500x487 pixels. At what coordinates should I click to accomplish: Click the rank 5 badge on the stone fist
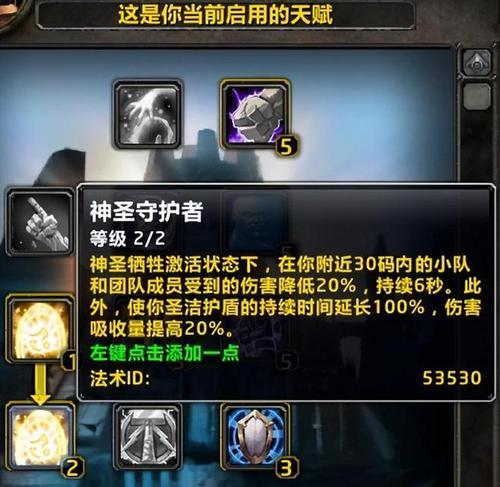[287, 147]
